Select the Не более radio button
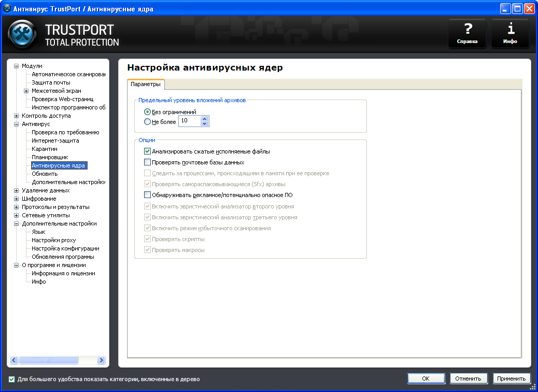The image size is (538, 392). click(x=147, y=121)
